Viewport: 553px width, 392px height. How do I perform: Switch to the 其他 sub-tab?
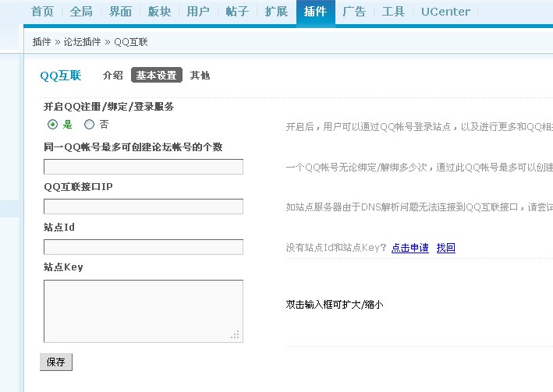coord(200,75)
